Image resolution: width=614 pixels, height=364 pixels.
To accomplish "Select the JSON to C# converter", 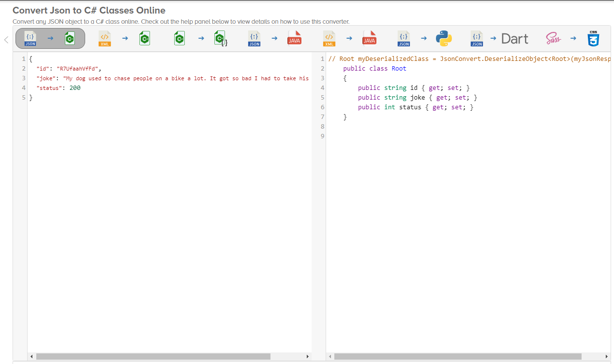I will click(x=50, y=38).
